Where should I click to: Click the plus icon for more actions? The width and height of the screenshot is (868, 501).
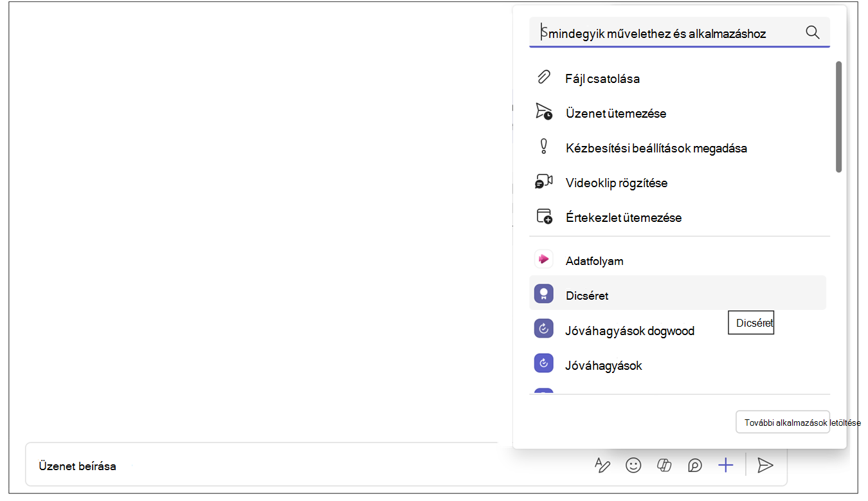click(726, 465)
